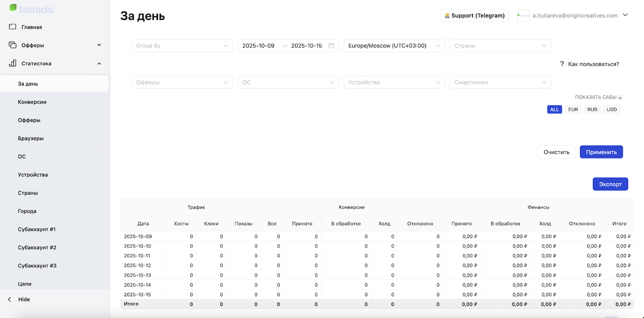
Task: Click the teoads logo icon
Action: pos(13,8)
